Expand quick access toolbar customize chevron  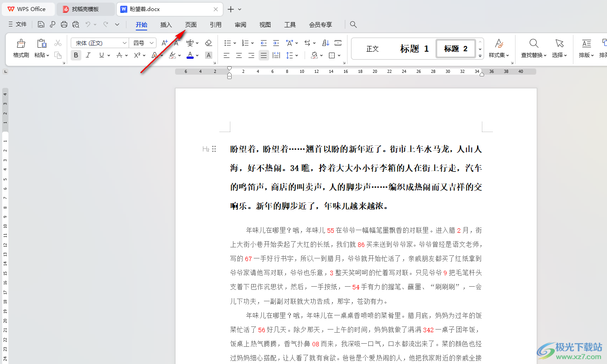(x=117, y=24)
